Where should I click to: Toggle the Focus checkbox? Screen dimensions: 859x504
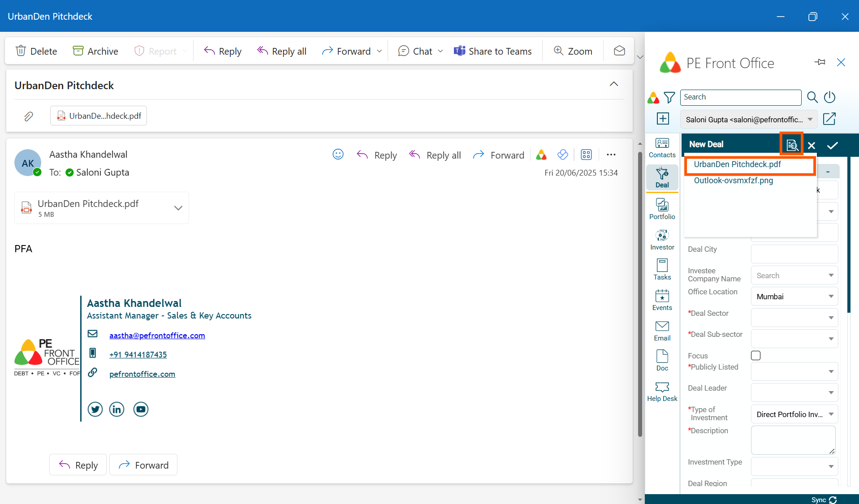[755, 356]
